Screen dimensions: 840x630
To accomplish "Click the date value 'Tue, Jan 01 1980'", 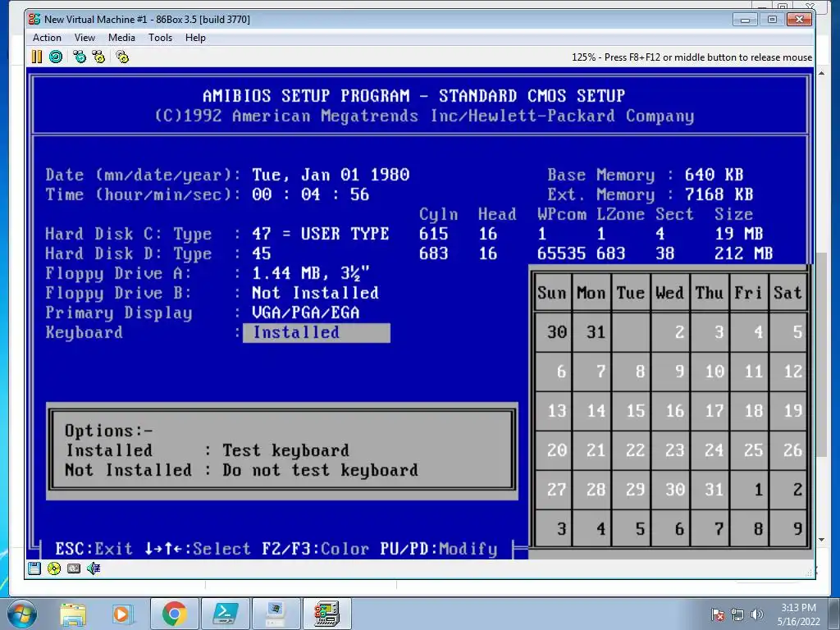I will [331, 176].
